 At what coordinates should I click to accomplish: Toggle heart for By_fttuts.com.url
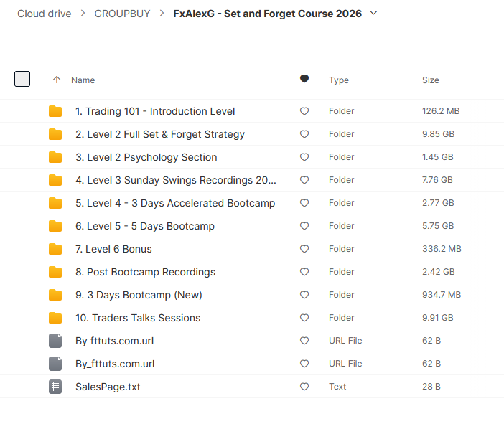304,364
